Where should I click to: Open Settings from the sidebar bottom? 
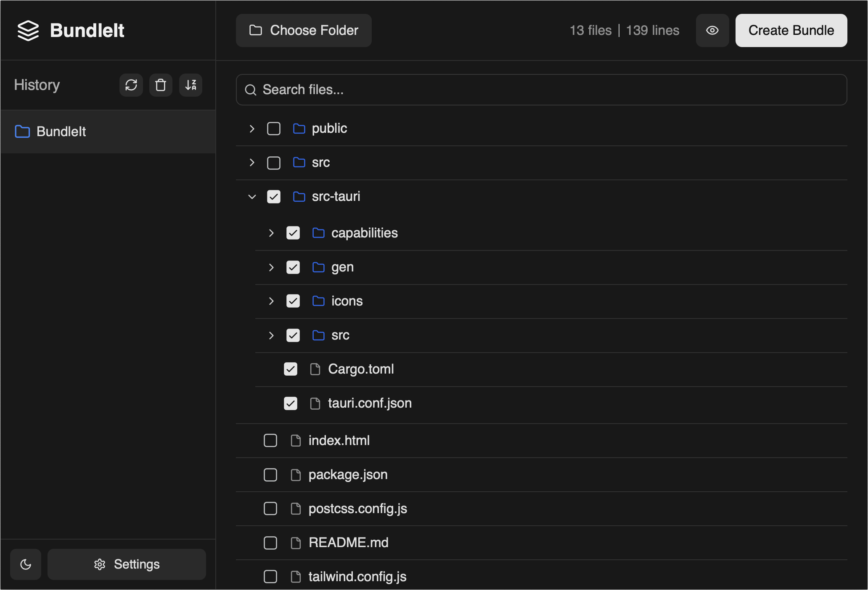[x=127, y=564]
